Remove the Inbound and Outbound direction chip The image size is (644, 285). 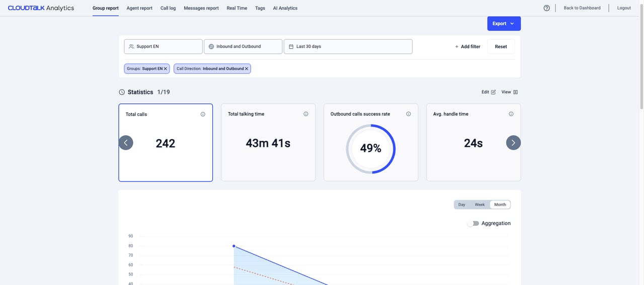pyautogui.click(x=247, y=69)
